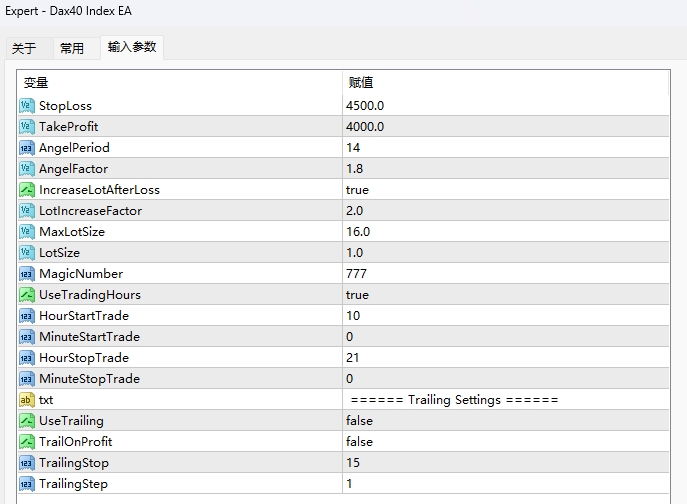687x504 pixels.
Task: Select the StopLoss variable name
Action: tap(65, 106)
